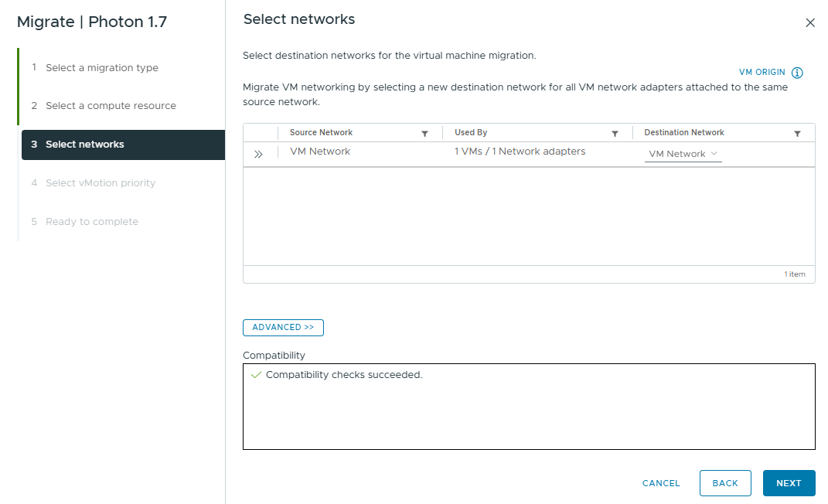Select step 2 Select a compute resource
This screenshot has height=504, width=828.
point(109,105)
